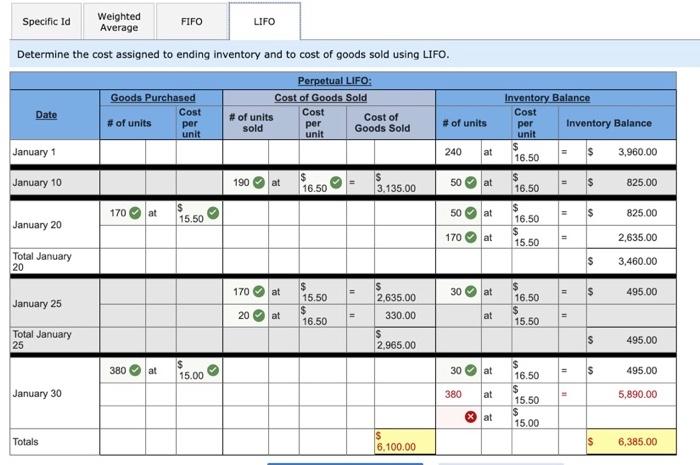Click green check beside January 30 balance 30 units
The image size is (700, 465).
pyautogui.click(x=471, y=370)
